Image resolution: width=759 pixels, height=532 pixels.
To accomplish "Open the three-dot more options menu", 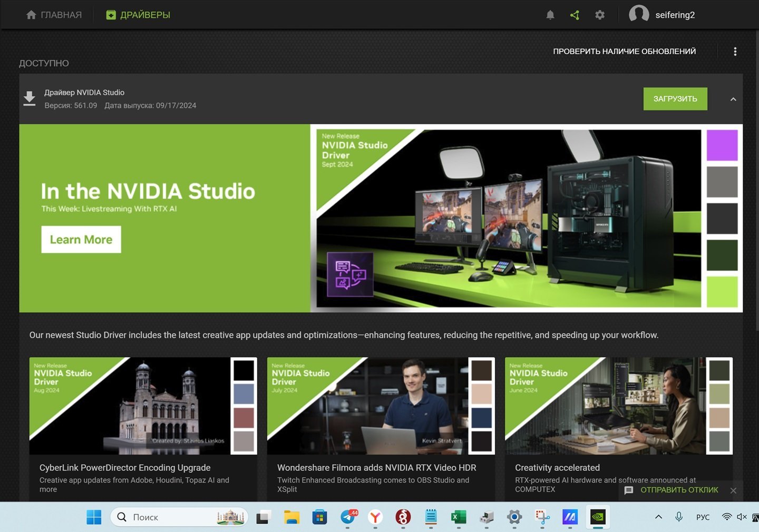I will coord(735,51).
